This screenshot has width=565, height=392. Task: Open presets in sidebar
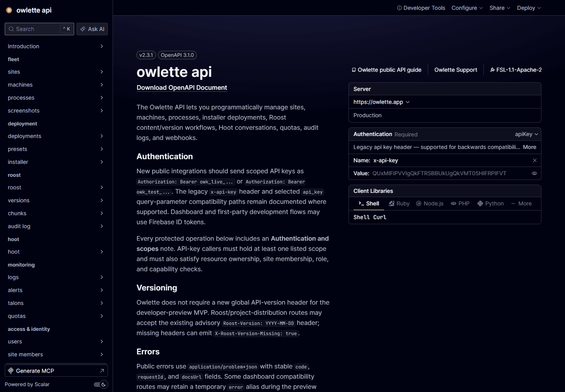(56, 149)
